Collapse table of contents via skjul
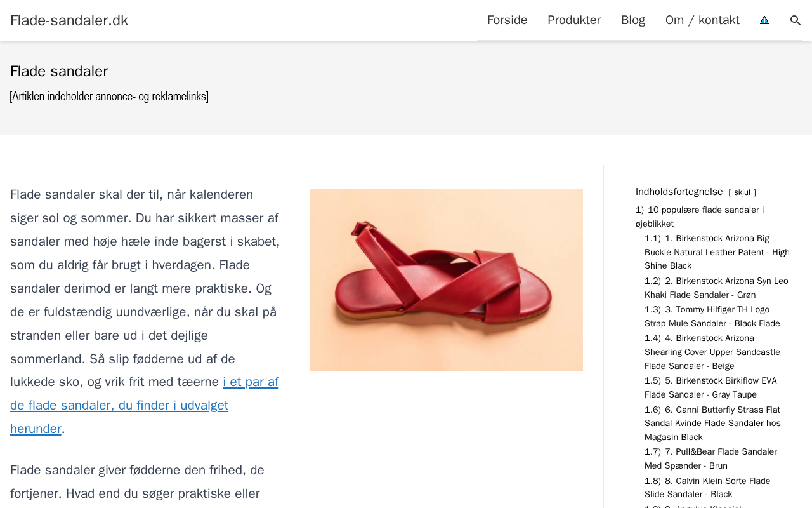The width and height of the screenshot is (812, 508). point(742,192)
